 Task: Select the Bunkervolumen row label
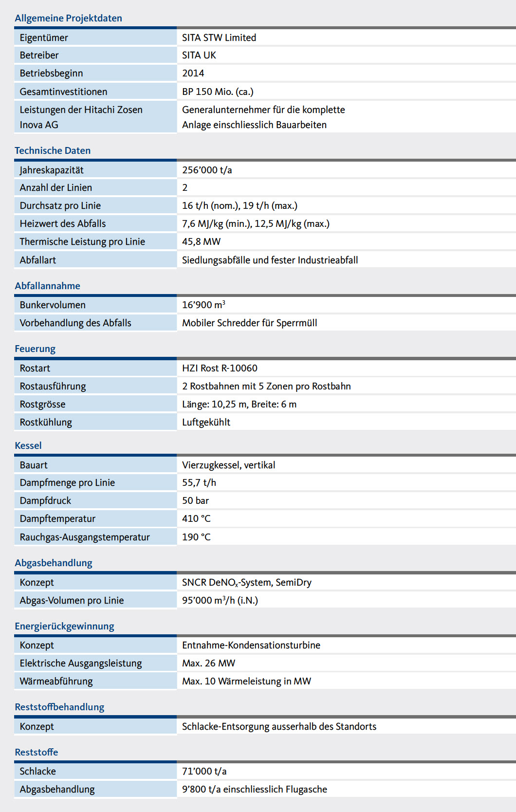[53, 305]
